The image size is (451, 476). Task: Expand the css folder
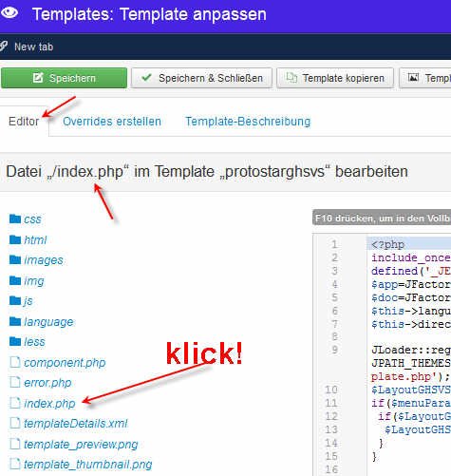tap(32, 219)
